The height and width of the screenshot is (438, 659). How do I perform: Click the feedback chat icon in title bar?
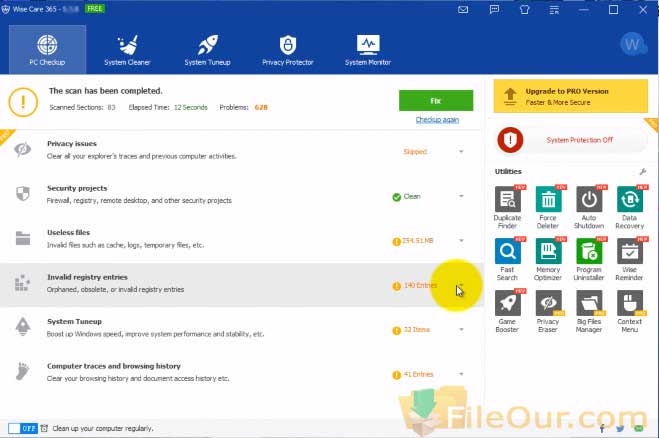494,9
